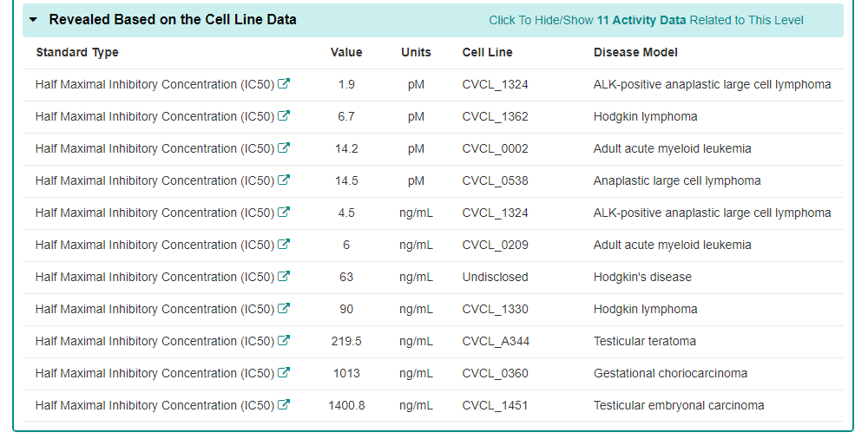Open external link icon for 63 ng/mL IC50 row
The image size is (868, 439).
[284, 277]
